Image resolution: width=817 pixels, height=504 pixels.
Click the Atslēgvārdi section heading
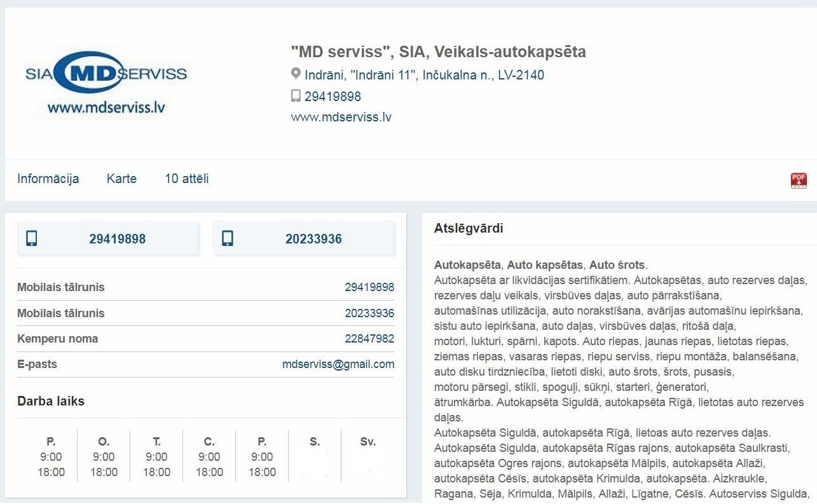(469, 228)
